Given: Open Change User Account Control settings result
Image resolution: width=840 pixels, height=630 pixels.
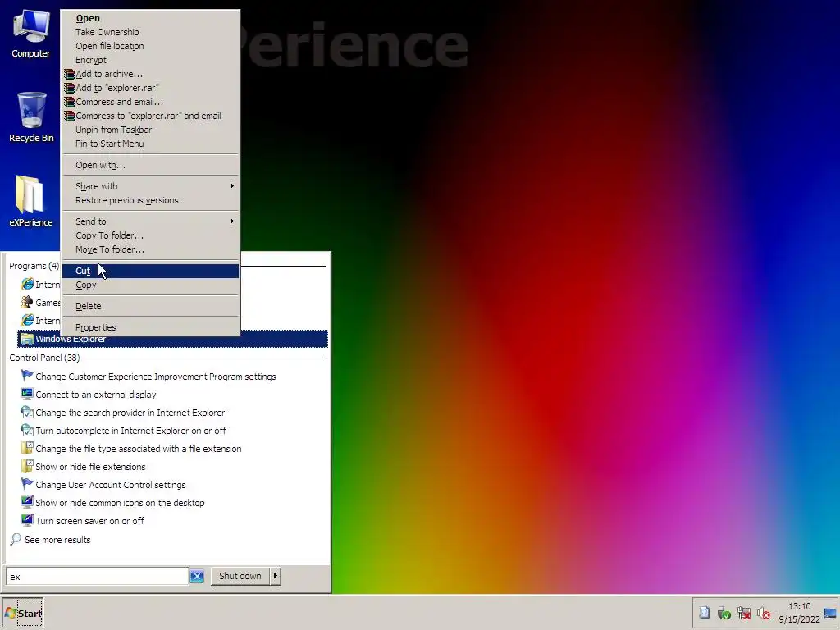Looking at the screenshot, I should click(x=111, y=485).
